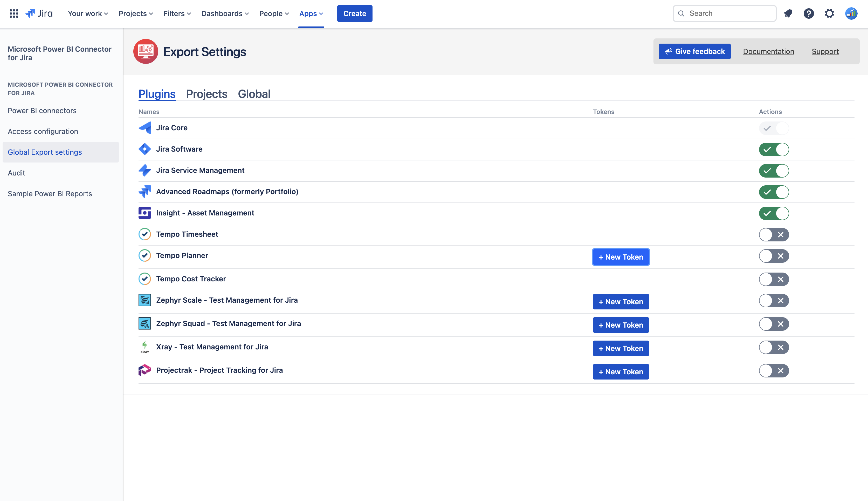Click the Tempo Planner icon

[x=145, y=256]
